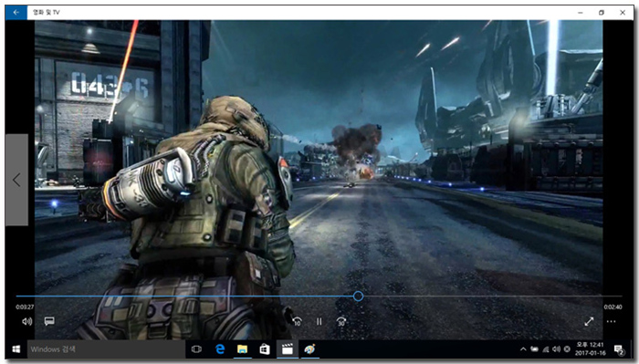Pause the video playback
This screenshot has height=364, width=639.
[x=319, y=322]
